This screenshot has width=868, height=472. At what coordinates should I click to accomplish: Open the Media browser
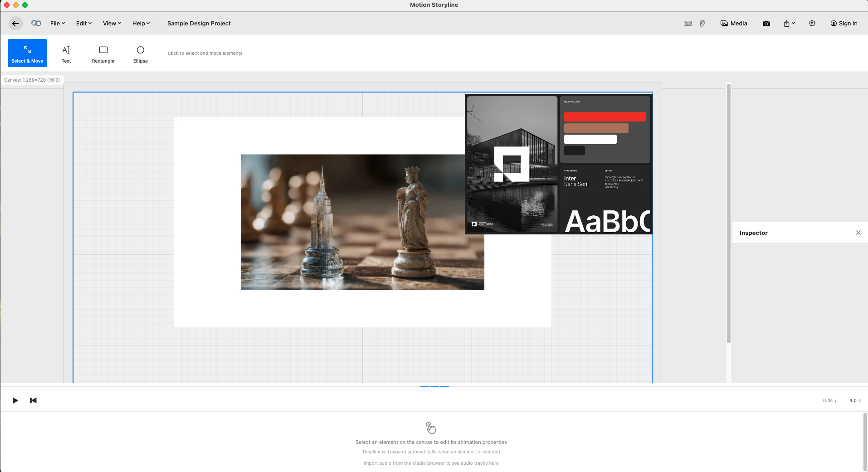(734, 24)
